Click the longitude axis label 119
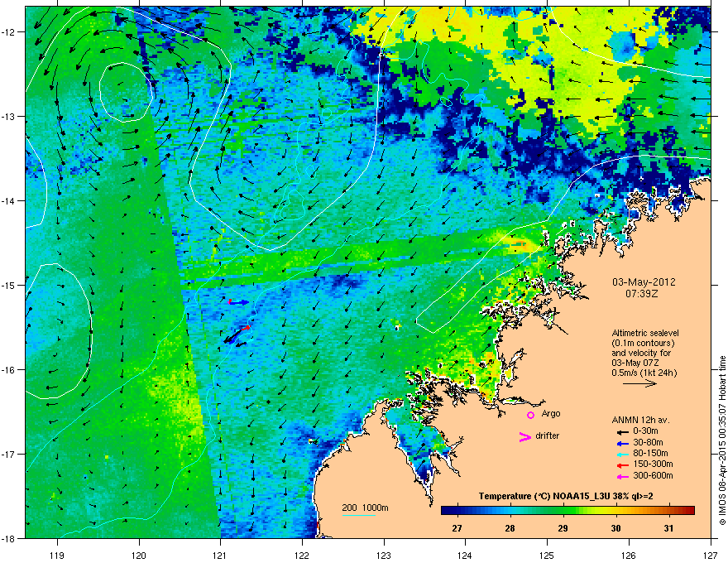This screenshot has height=563, width=728. coord(57,555)
